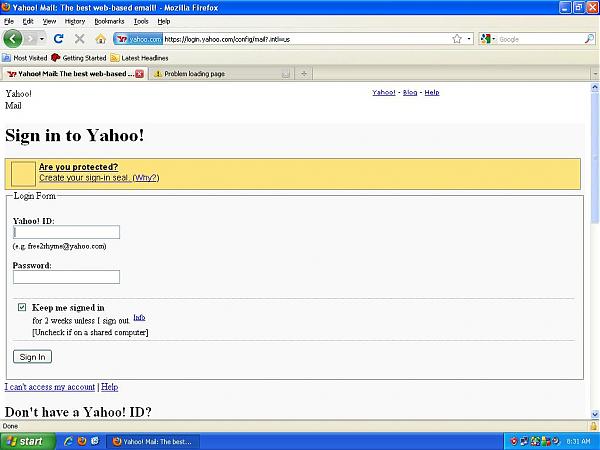The width and height of the screenshot is (600, 450).
Task: Click the Sign In button
Action: [x=33, y=357]
